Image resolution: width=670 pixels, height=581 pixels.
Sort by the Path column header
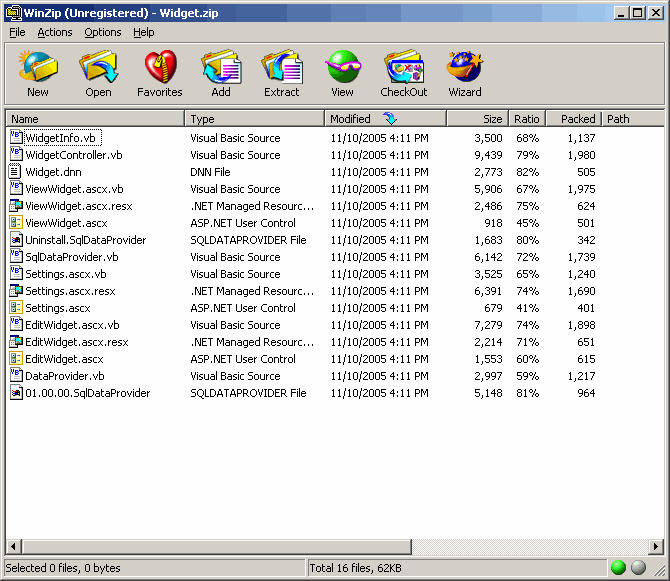[x=633, y=119]
